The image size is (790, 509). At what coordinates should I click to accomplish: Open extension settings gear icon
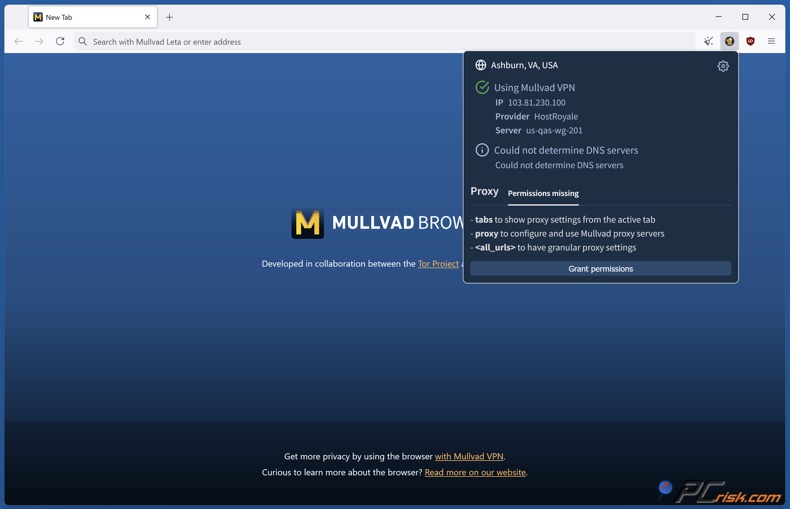click(722, 66)
